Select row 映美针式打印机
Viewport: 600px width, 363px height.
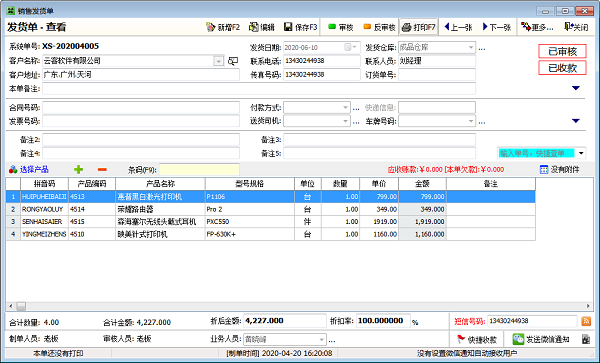coord(271,234)
